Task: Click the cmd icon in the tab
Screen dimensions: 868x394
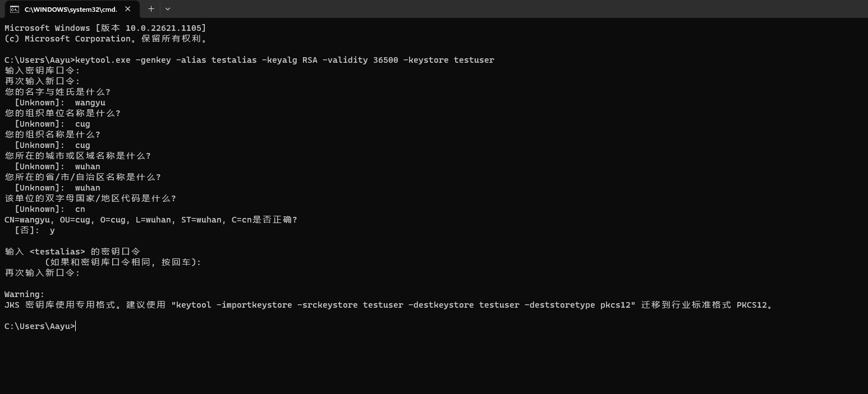Action: coord(15,9)
